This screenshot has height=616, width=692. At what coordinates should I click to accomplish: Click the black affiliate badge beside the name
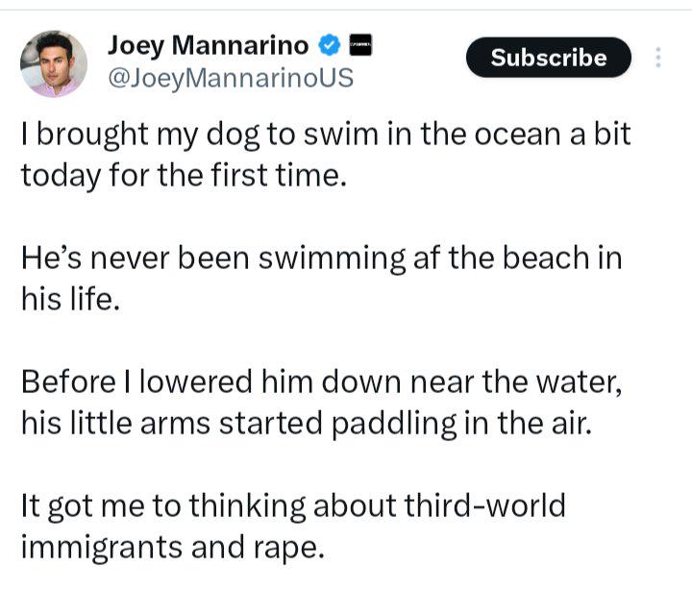click(362, 45)
